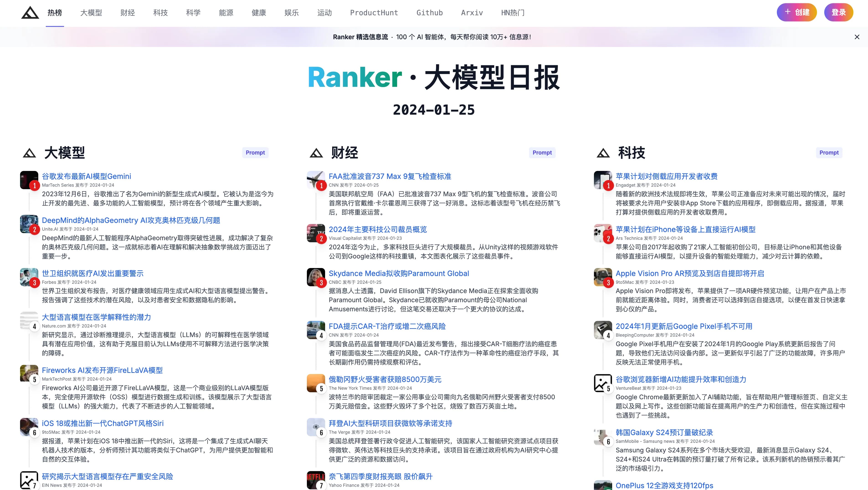The image size is (868, 490).
Task: Open link 2024年1月更新后Google Pixel手机不可用
Action: pos(684,326)
